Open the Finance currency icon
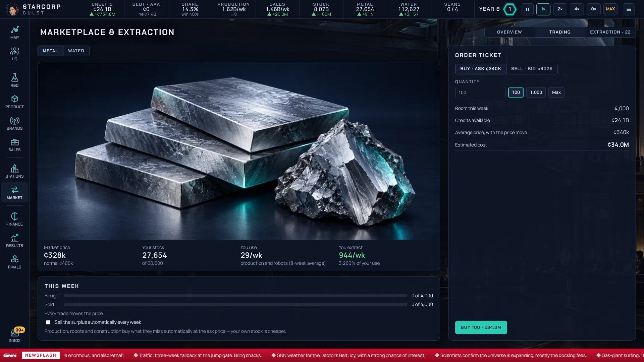The image size is (644, 362). point(14,219)
